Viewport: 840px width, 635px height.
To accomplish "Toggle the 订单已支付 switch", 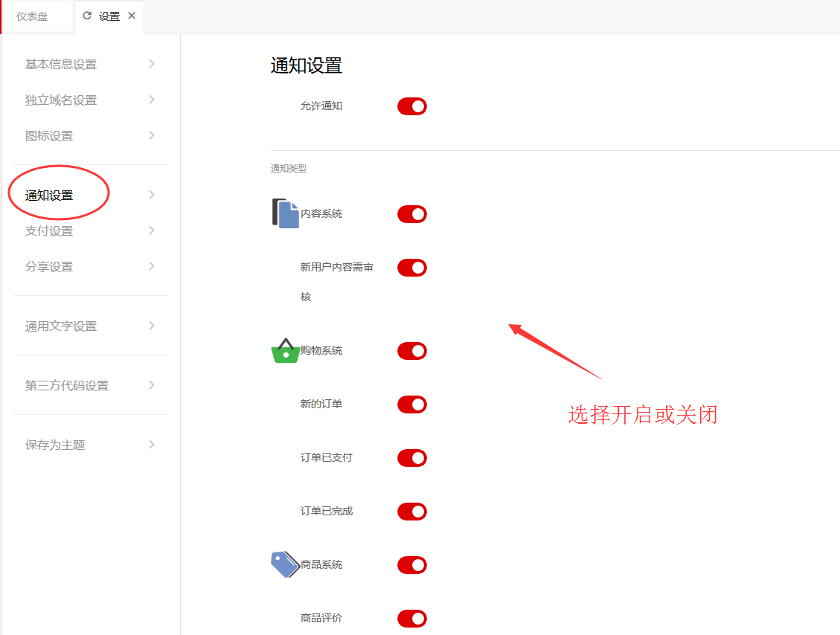I will coord(411,458).
